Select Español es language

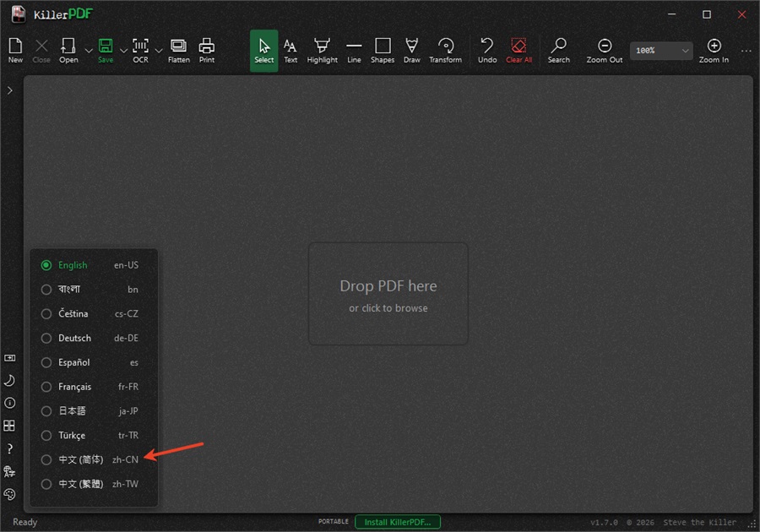(x=93, y=362)
